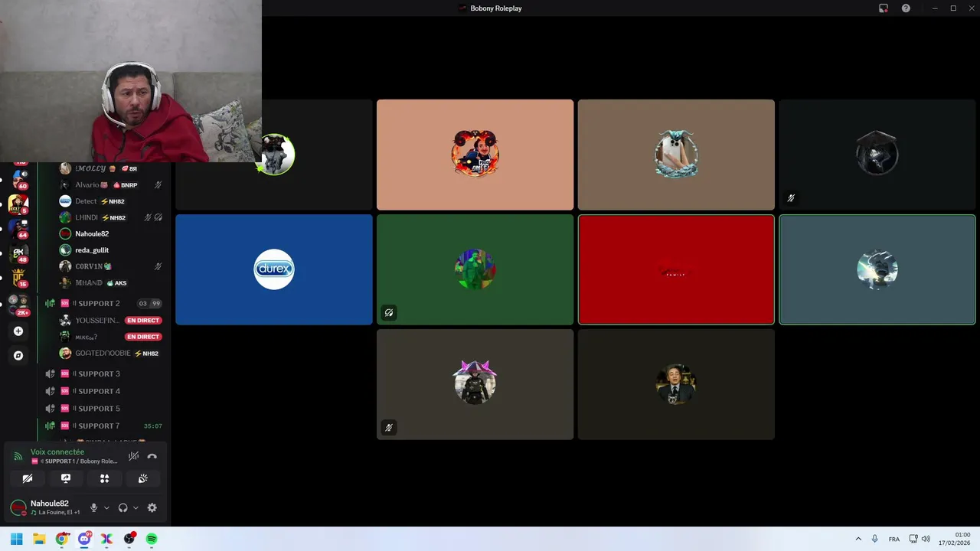
Task: Add a server with plus button
Action: (x=18, y=331)
